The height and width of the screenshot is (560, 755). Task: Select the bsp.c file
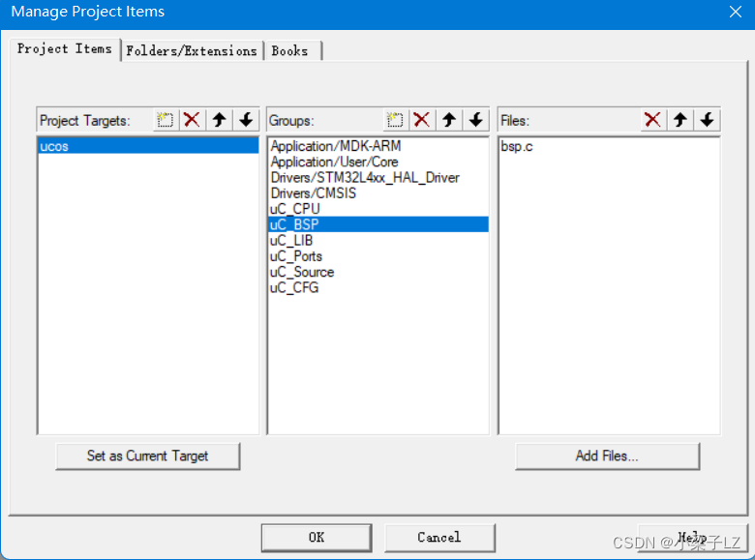(x=609, y=146)
